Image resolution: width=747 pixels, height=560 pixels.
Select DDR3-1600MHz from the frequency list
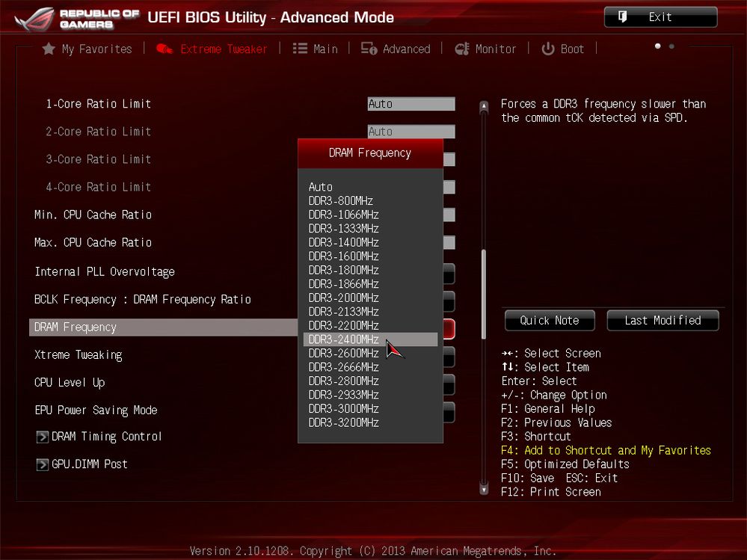pos(344,256)
